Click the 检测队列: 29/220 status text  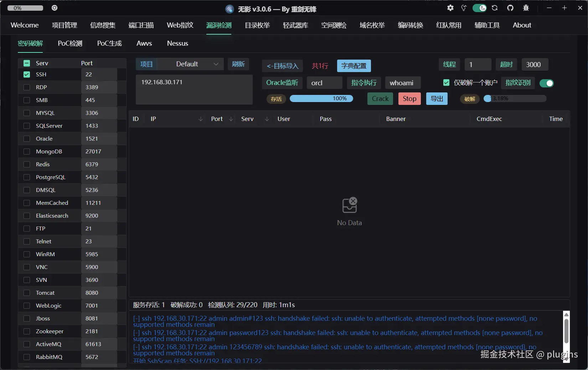pos(233,305)
